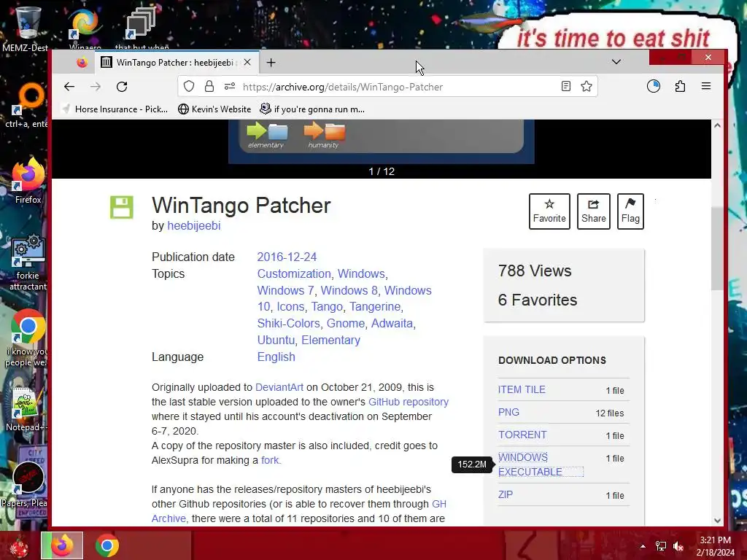Click scrollbar down arrow

[717, 521]
